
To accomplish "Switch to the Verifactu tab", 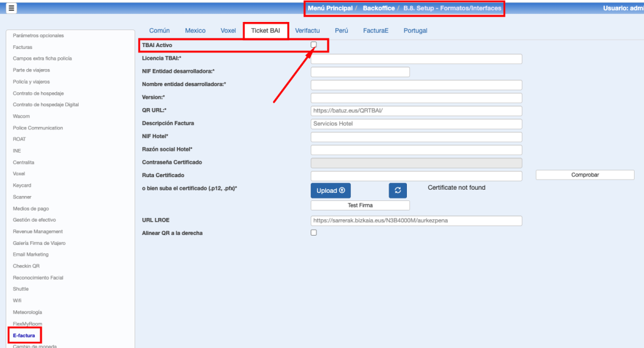I will point(308,30).
